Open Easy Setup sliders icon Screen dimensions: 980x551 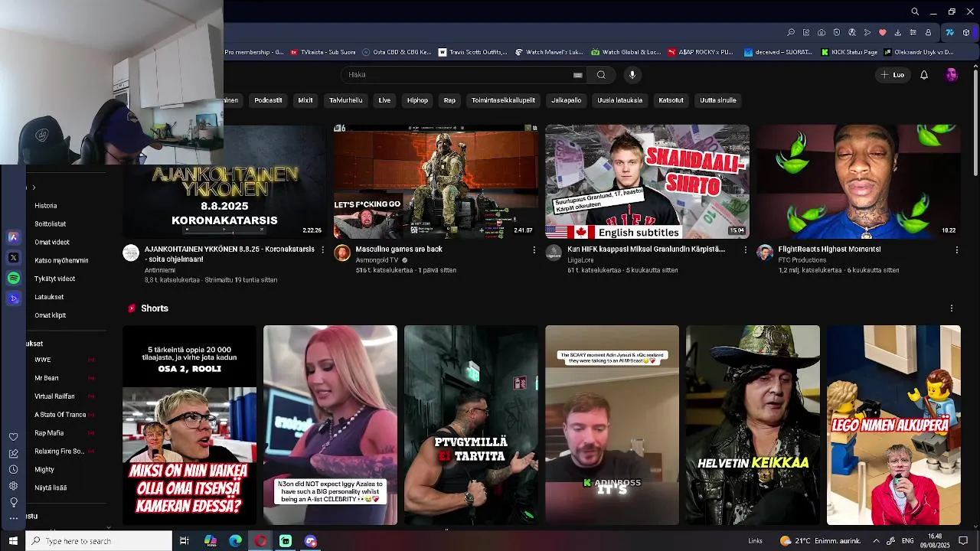pos(913,32)
